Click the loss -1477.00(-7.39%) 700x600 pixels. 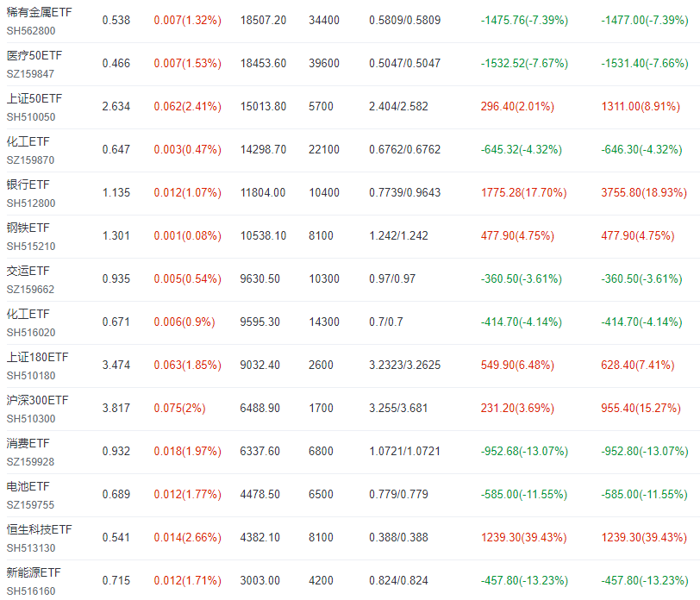pyautogui.click(x=645, y=20)
